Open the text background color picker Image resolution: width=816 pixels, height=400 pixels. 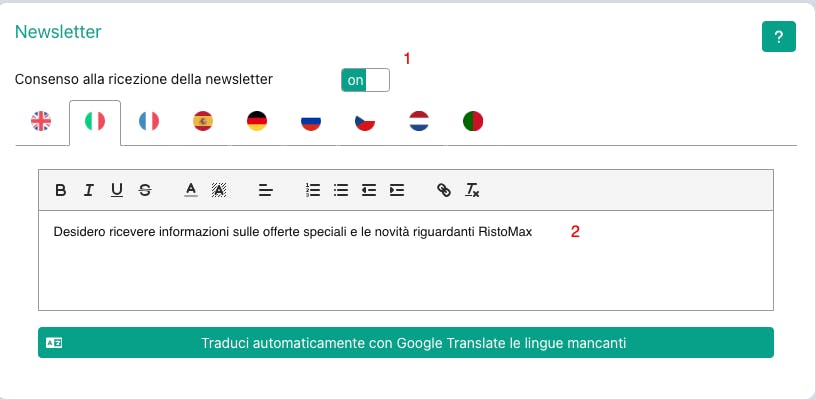coord(219,190)
